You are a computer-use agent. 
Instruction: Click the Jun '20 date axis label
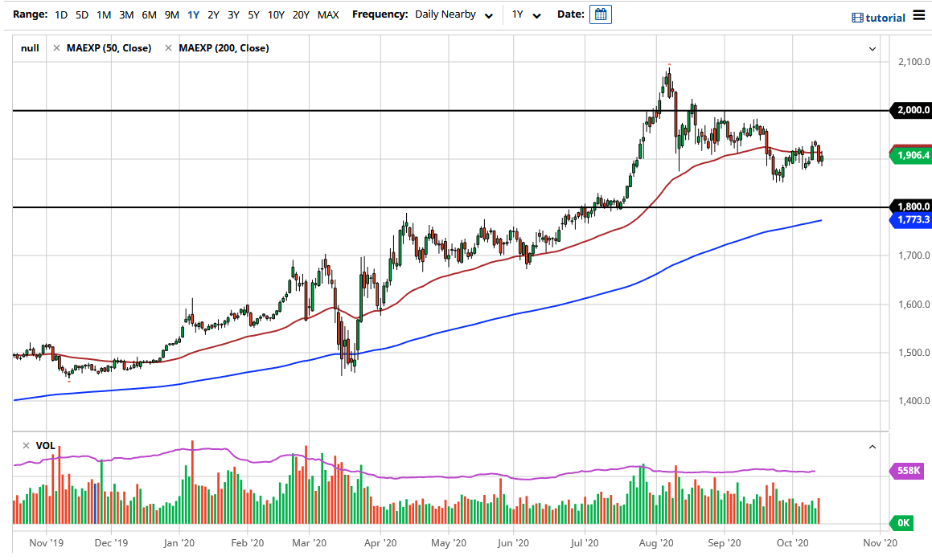click(513, 543)
